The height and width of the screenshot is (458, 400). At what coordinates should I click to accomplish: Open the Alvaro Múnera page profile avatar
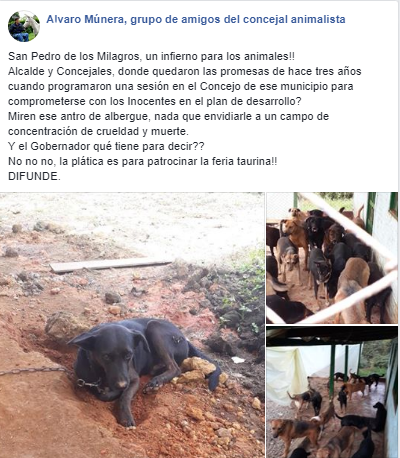24,26
